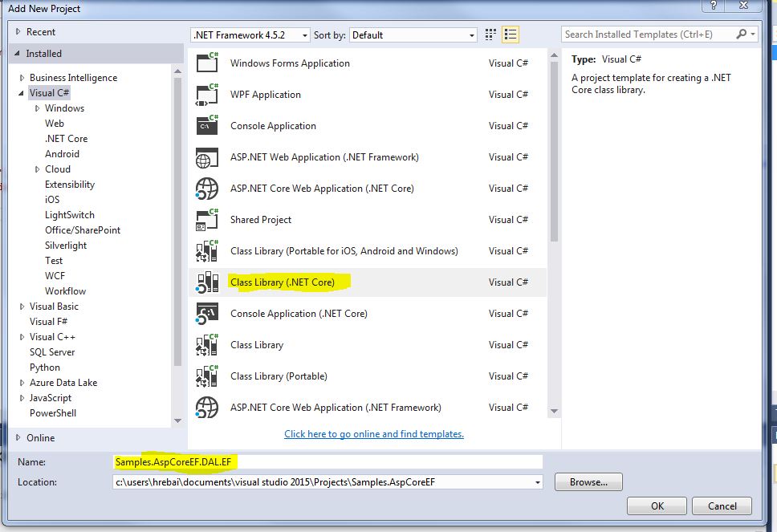Click the template list scrollbar up arrow

coord(554,55)
